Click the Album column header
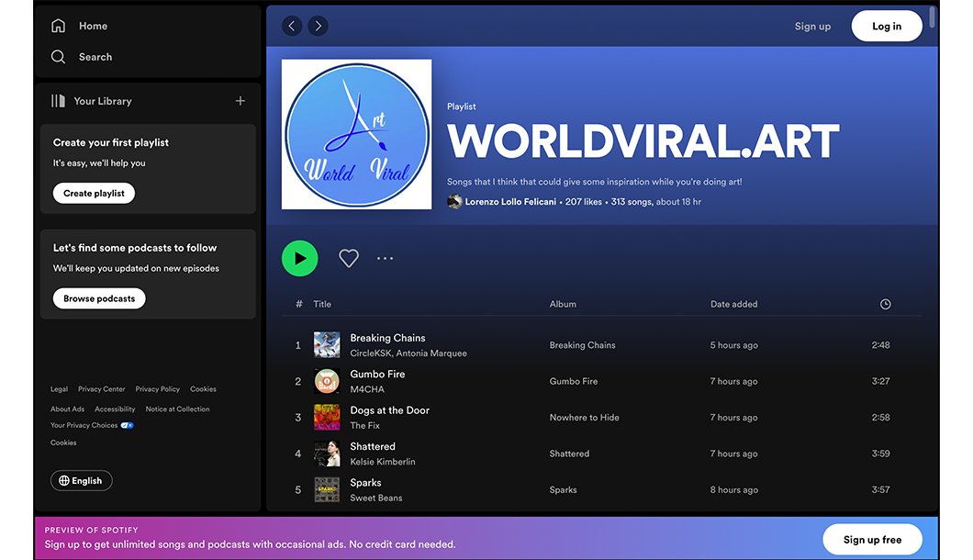 [563, 304]
